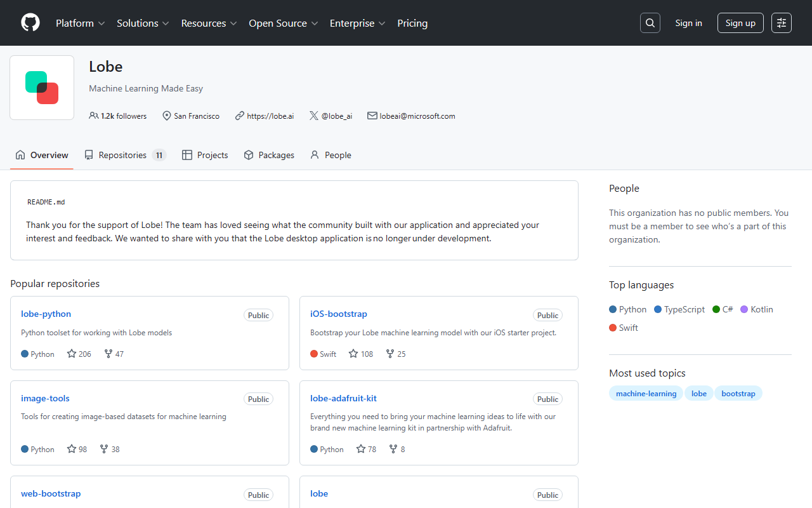Expand the Solutions dropdown
Image resolution: width=812 pixels, height=508 pixels.
[143, 23]
